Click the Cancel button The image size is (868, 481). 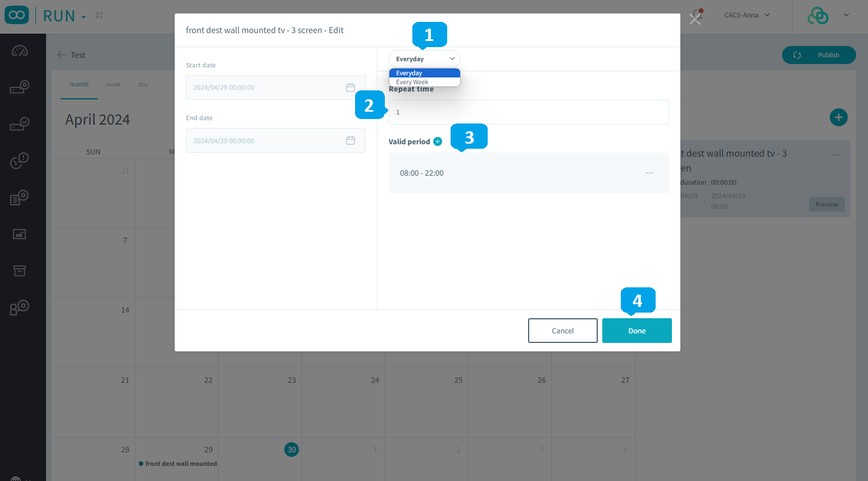click(563, 331)
